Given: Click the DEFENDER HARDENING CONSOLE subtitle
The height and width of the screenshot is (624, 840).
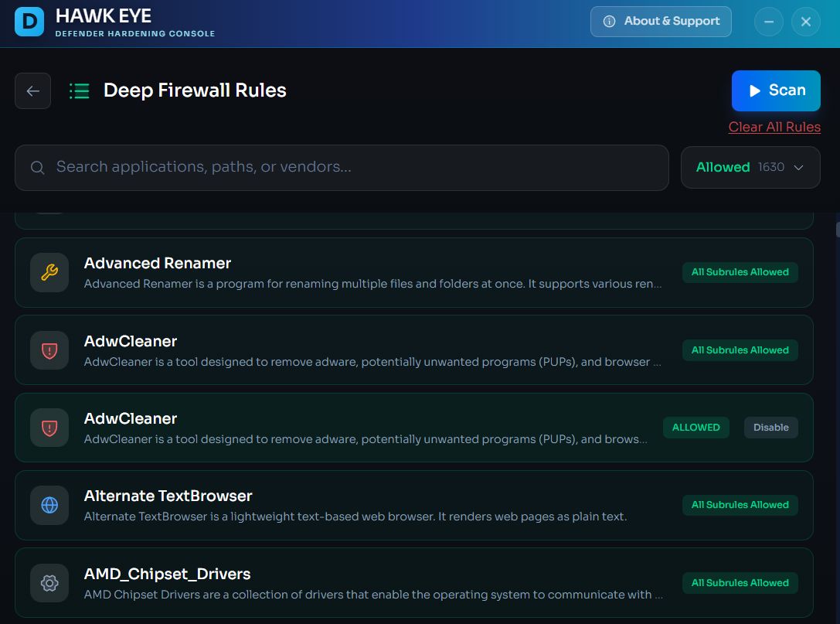Looking at the screenshot, I should [x=135, y=34].
